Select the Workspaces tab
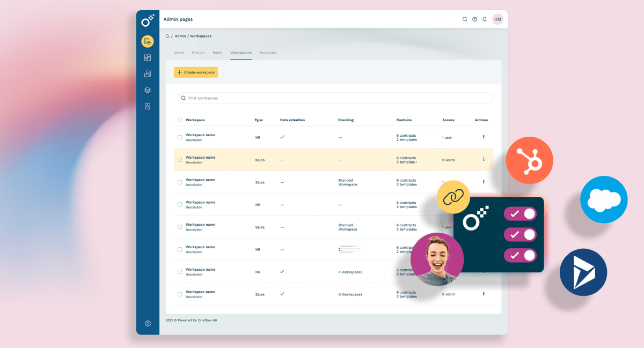The image size is (644, 348). click(x=241, y=53)
